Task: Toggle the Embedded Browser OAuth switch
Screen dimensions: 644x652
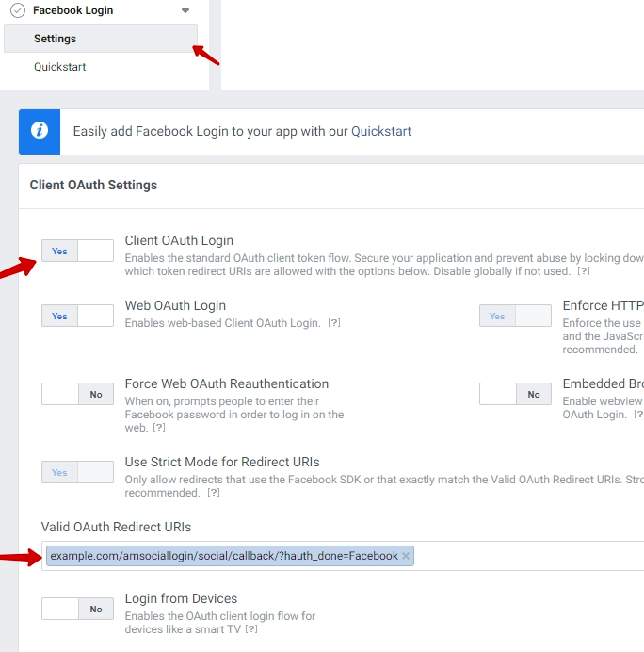Action: (515, 394)
